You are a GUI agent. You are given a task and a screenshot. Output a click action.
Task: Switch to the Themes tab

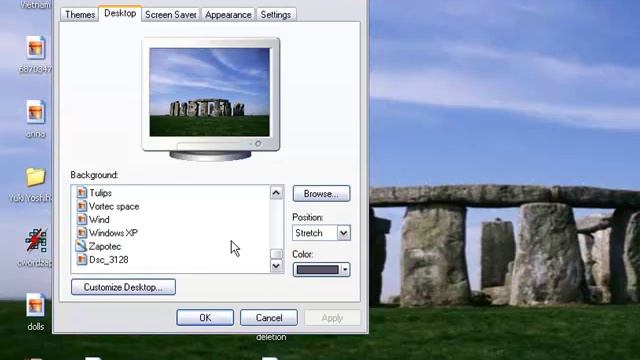(80, 15)
